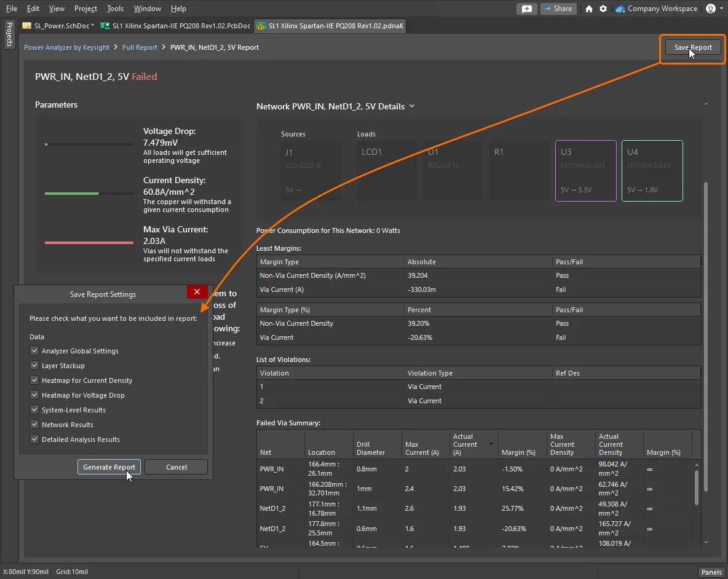Click the Share arrow button

click(557, 9)
